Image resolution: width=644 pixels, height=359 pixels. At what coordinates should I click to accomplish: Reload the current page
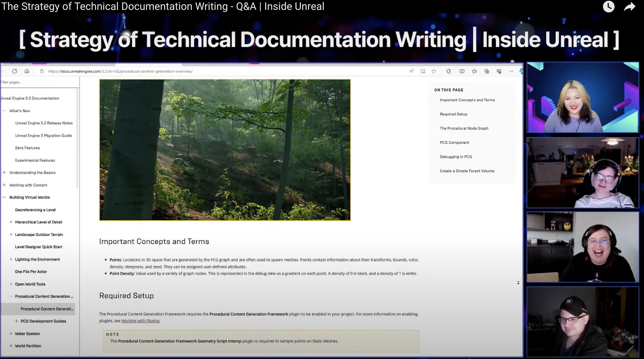tap(15, 71)
